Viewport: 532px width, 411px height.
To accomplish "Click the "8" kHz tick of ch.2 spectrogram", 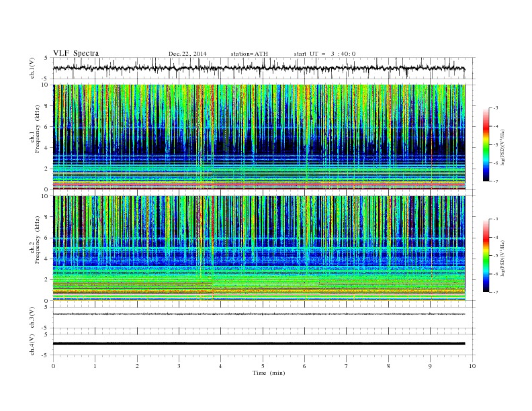I will pos(47,217).
